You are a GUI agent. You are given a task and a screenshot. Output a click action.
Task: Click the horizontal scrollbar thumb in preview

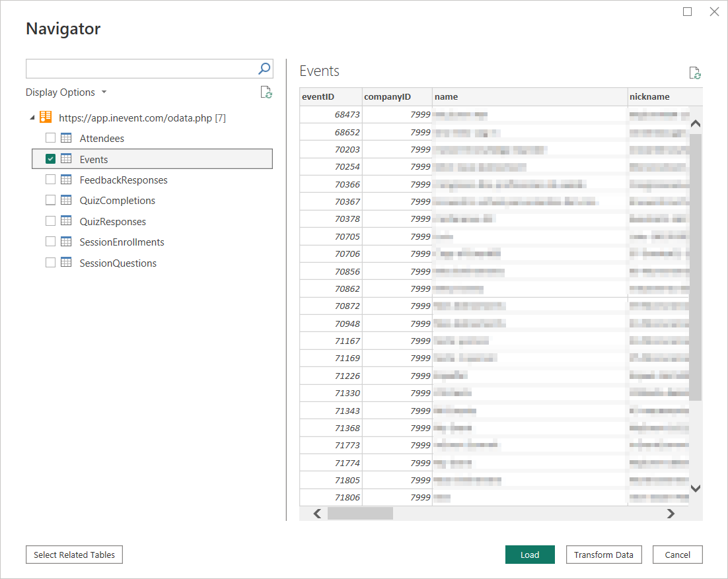pyautogui.click(x=360, y=514)
